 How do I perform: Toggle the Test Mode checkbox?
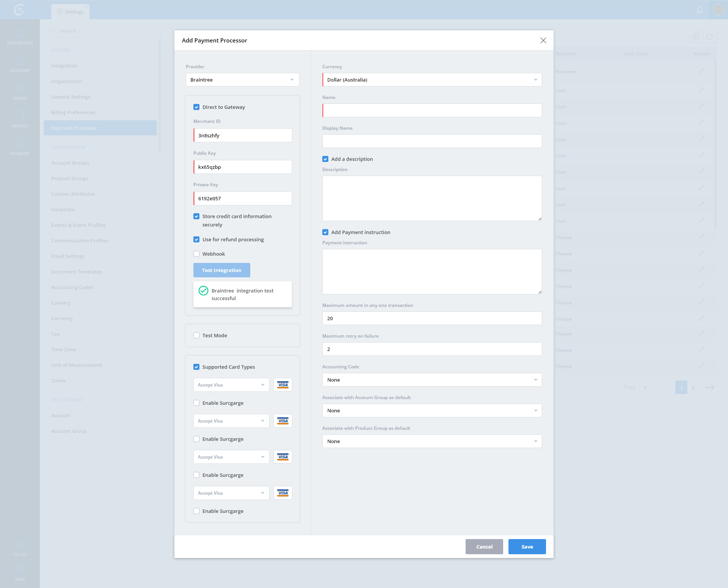(x=196, y=335)
